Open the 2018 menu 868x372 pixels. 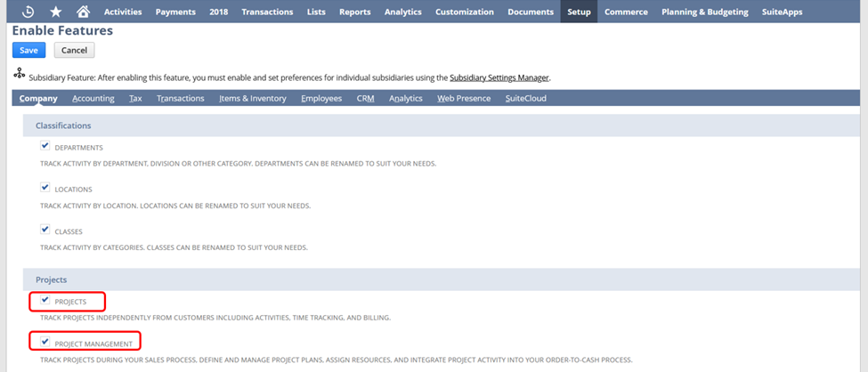pyautogui.click(x=219, y=12)
